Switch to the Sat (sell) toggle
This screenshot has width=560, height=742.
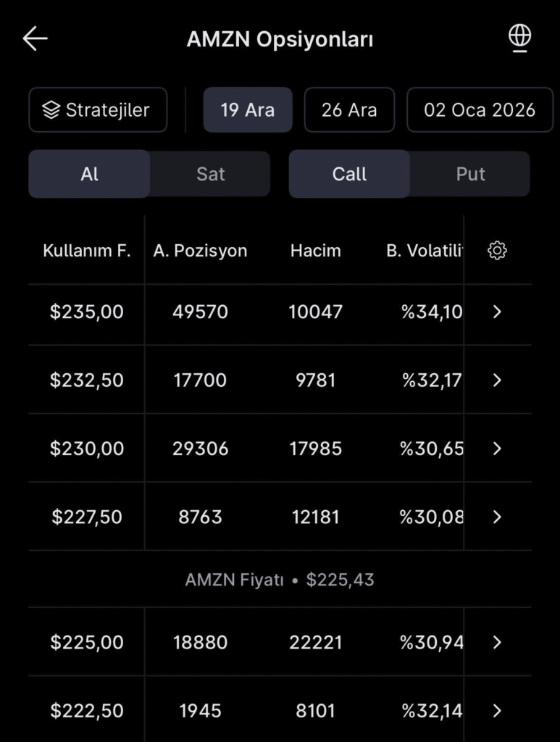click(x=210, y=174)
